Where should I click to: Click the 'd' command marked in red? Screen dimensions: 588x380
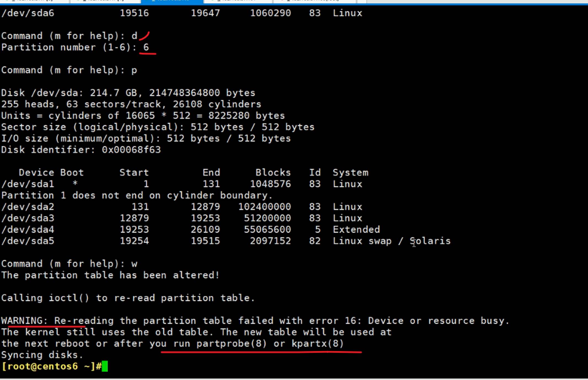pyautogui.click(x=134, y=36)
